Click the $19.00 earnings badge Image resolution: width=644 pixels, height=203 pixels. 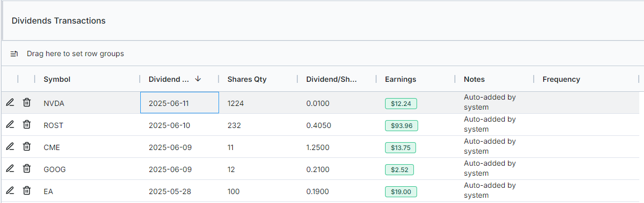click(x=401, y=192)
